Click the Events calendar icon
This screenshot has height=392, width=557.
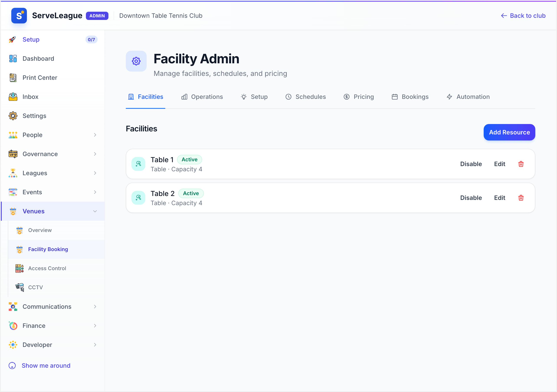point(13,192)
